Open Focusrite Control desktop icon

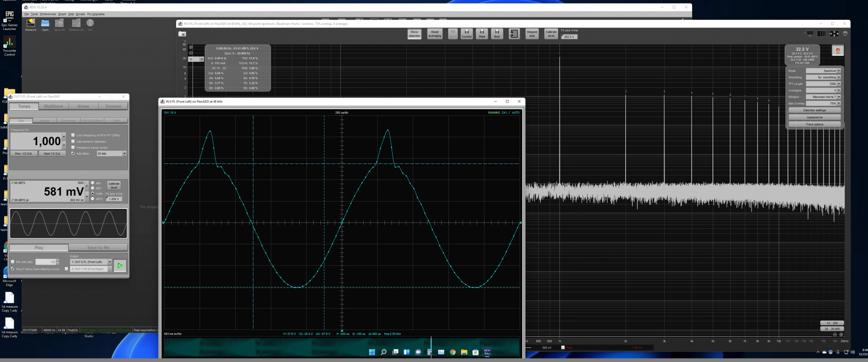coord(9,46)
